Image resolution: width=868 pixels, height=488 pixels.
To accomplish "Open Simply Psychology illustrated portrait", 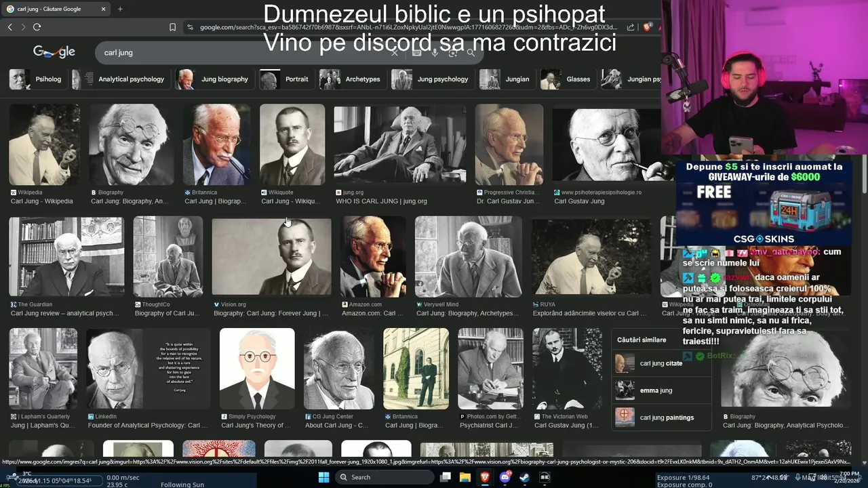I will click(x=257, y=369).
